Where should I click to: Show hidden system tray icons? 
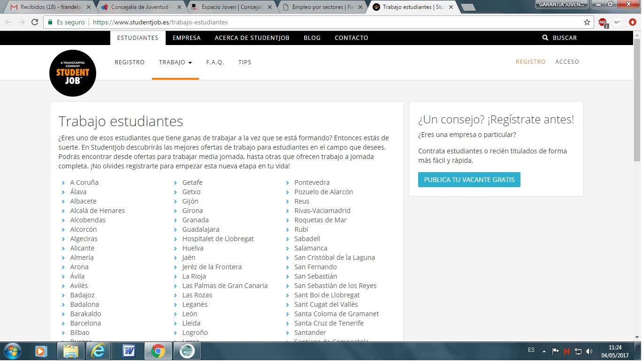pyautogui.click(x=544, y=351)
